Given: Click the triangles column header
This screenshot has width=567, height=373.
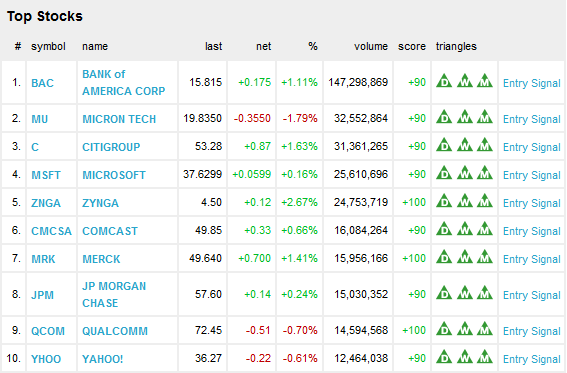Looking at the screenshot, I should (x=456, y=46).
